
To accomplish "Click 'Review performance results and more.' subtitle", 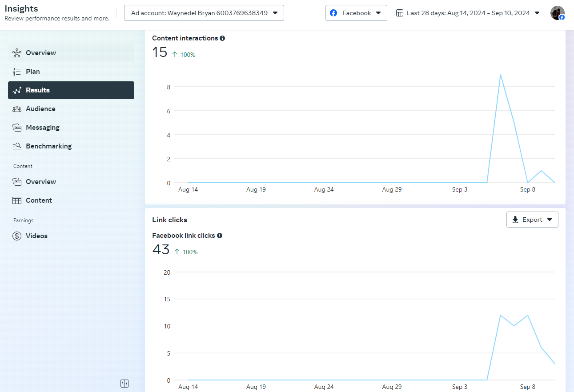I will [x=57, y=19].
